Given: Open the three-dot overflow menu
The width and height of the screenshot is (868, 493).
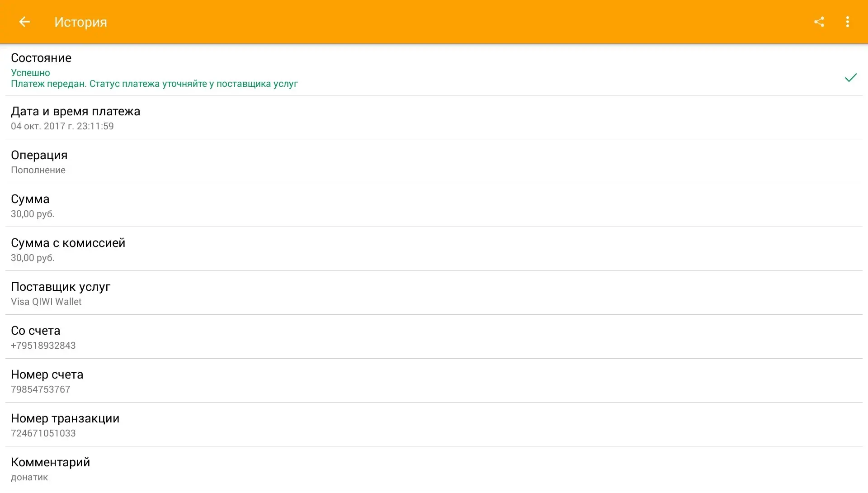Looking at the screenshot, I should point(848,22).
